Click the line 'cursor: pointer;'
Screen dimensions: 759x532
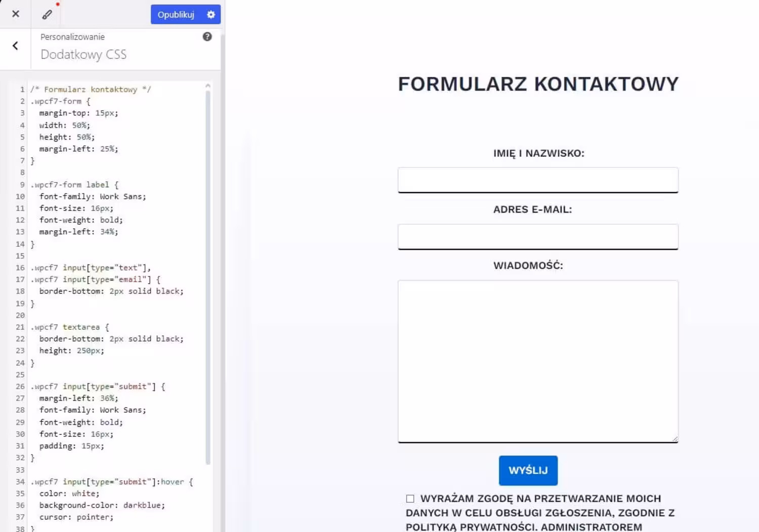(x=76, y=517)
